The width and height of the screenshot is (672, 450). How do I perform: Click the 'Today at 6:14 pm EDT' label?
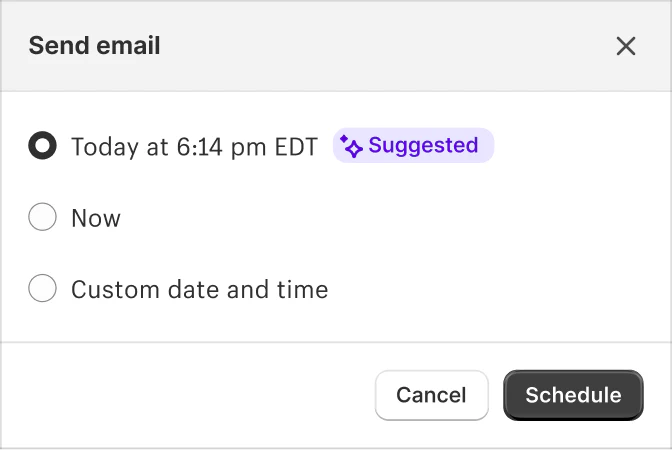tap(194, 147)
